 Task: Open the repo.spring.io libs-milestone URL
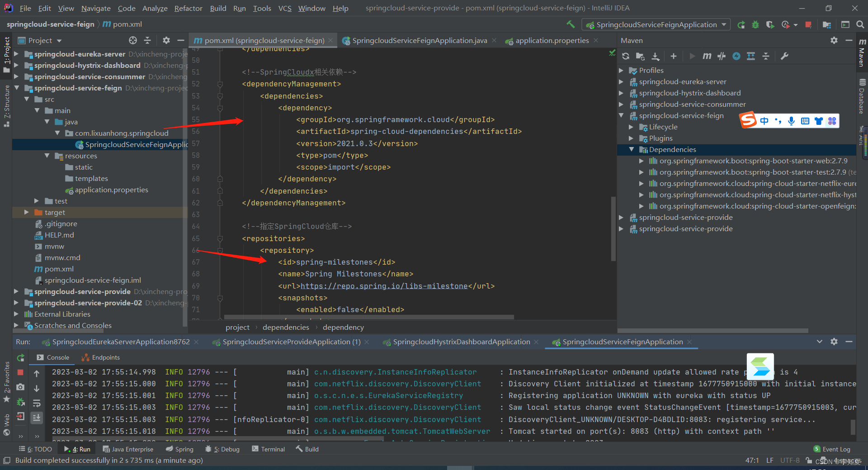pos(384,286)
